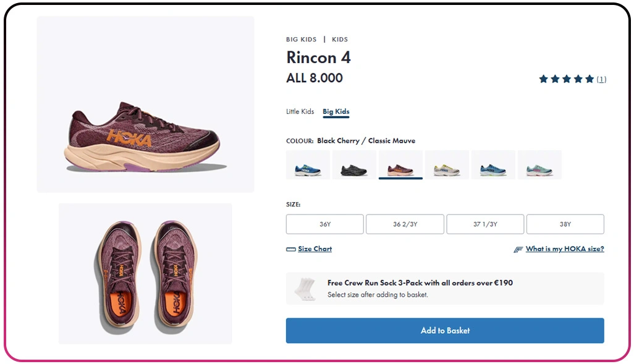Select the mint green and pink shoe swatch
Viewport: 634px width, 364px height.
point(539,165)
